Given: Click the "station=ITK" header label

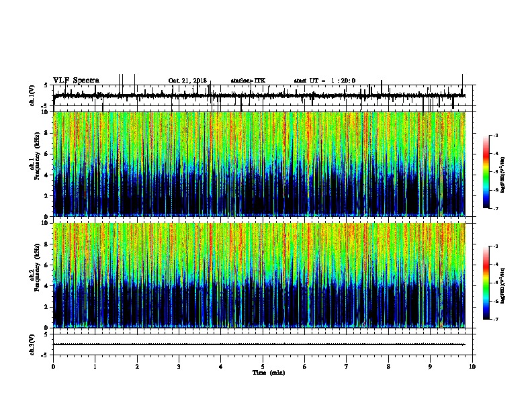Looking at the screenshot, I should pos(248,81).
